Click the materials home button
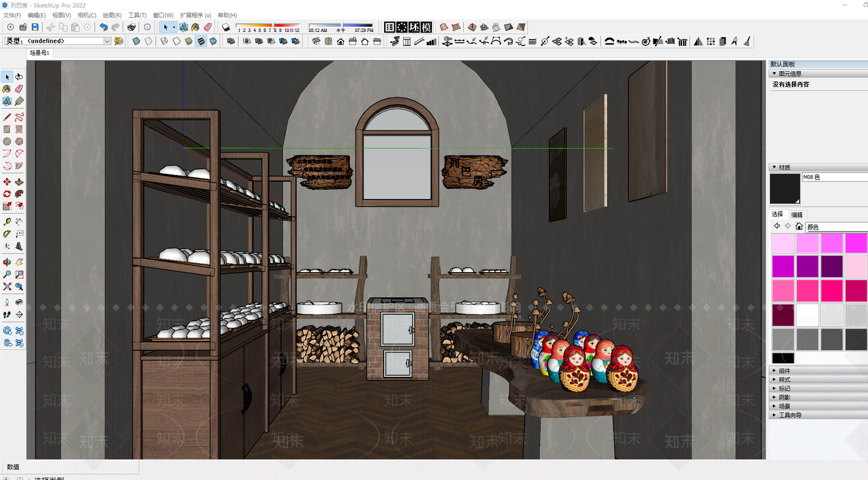Image resolution: width=868 pixels, height=480 pixels. (x=799, y=226)
